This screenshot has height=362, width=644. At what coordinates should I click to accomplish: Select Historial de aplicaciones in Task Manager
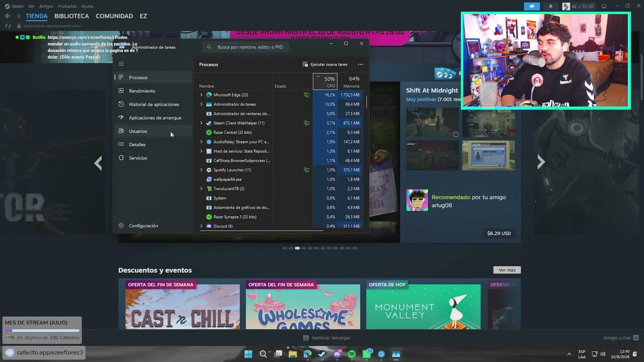(153, 105)
